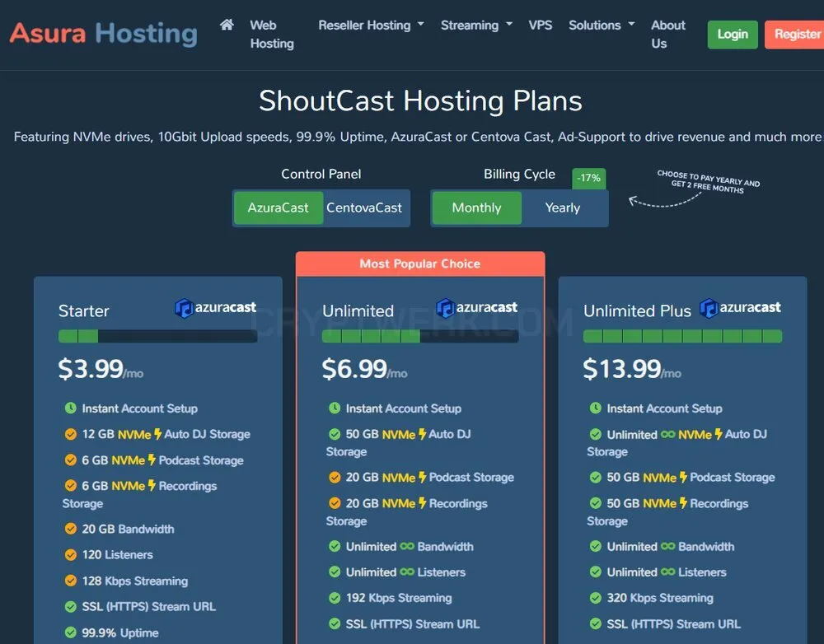Click green check beside 50 GB Podcast Storage
824x644 pixels.
tap(596, 478)
